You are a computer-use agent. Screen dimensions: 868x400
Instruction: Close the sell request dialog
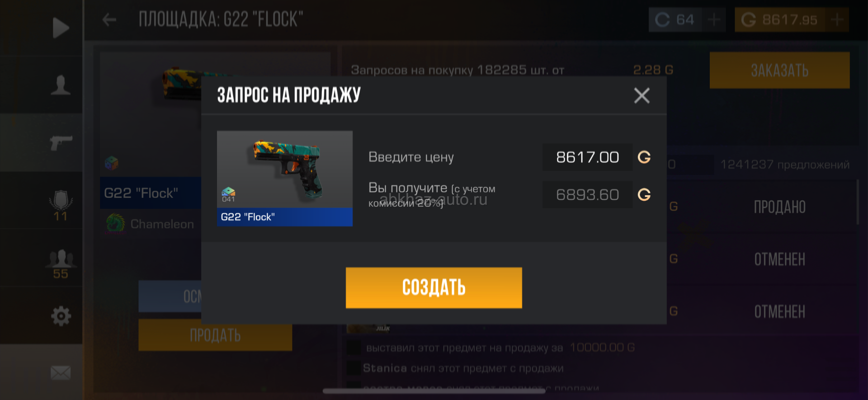click(642, 95)
